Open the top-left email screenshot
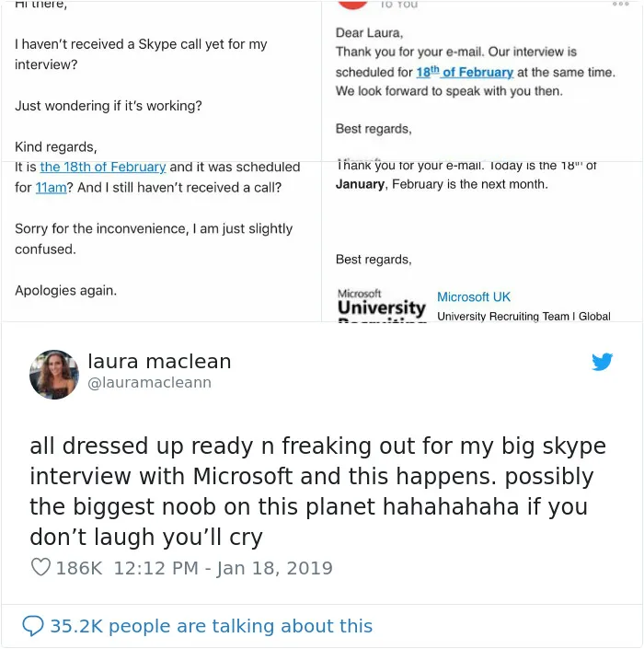Image resolution: width=644 pixels, height=649 pixels. (161, 81)
